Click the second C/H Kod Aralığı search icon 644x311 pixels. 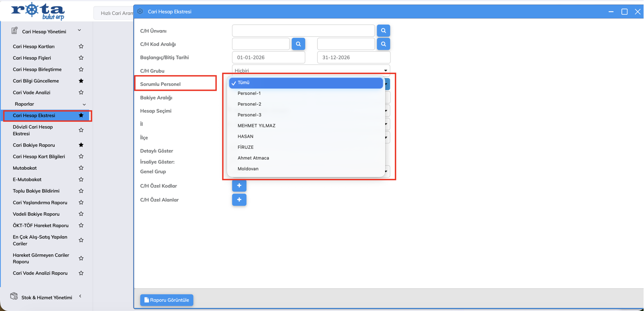[383, 44]
